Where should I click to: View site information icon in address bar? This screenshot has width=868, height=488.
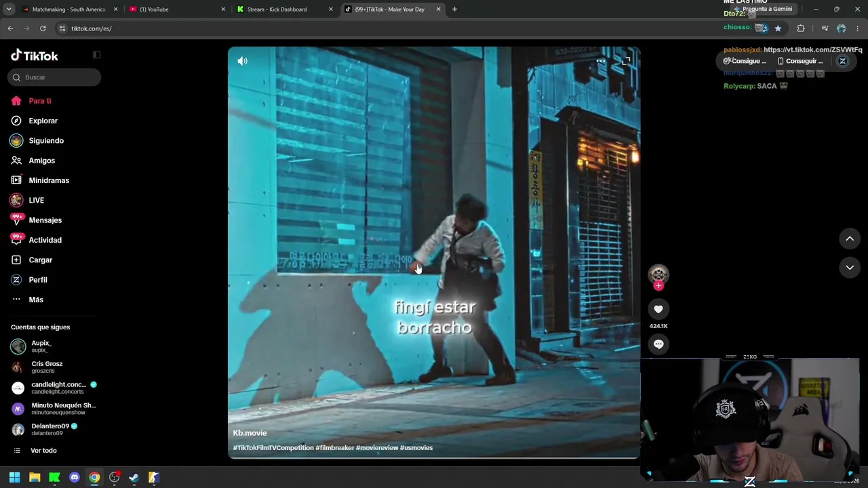pos(62,28)
